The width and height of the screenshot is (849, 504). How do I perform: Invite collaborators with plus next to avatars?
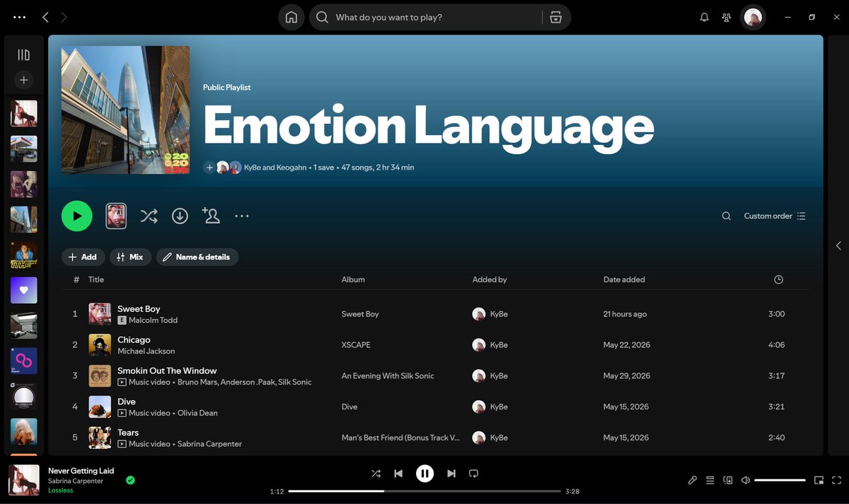209,168
